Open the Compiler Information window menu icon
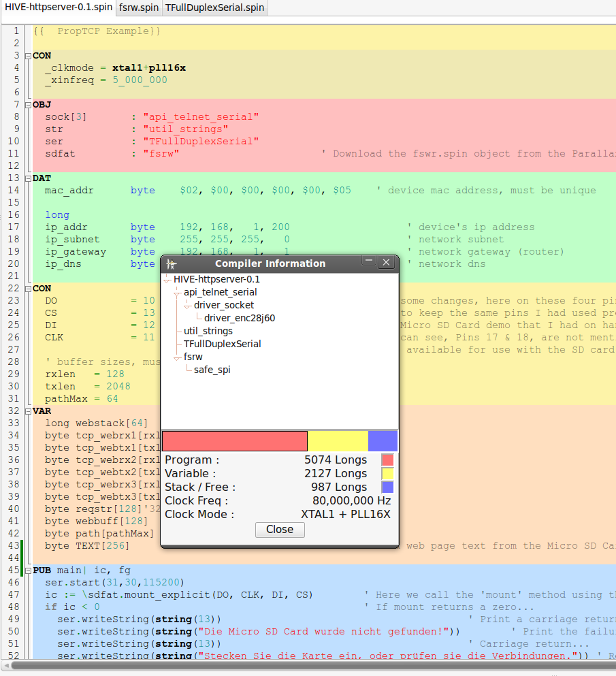This screenshot has height=676, width=616. (171, 263)
